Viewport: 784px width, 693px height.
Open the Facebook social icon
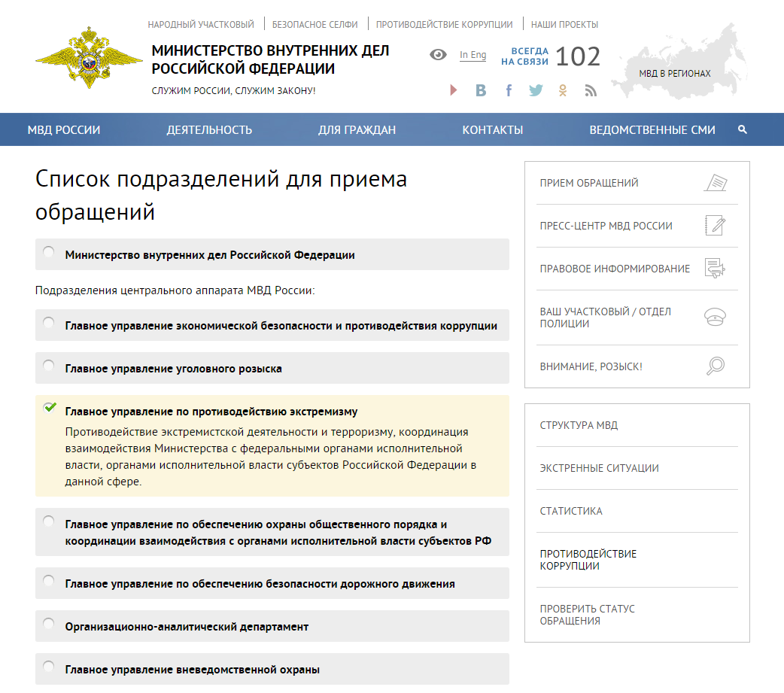pos(509,90)
